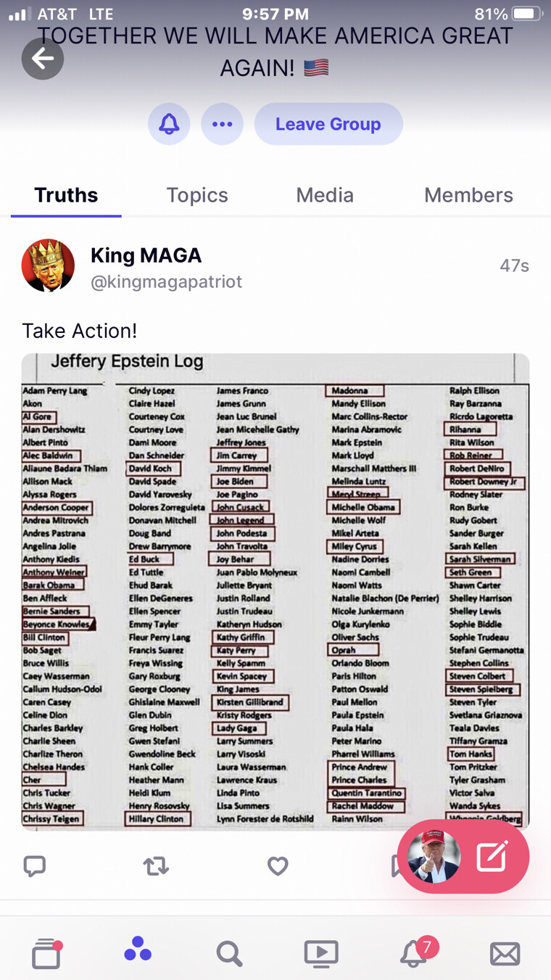Open messages via the envelope icon

coord(505,953)
